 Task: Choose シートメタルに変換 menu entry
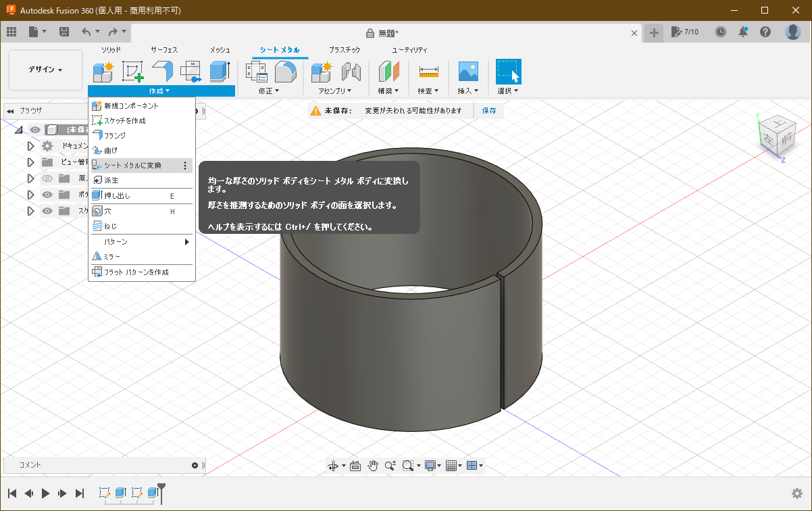pos(142,165)
